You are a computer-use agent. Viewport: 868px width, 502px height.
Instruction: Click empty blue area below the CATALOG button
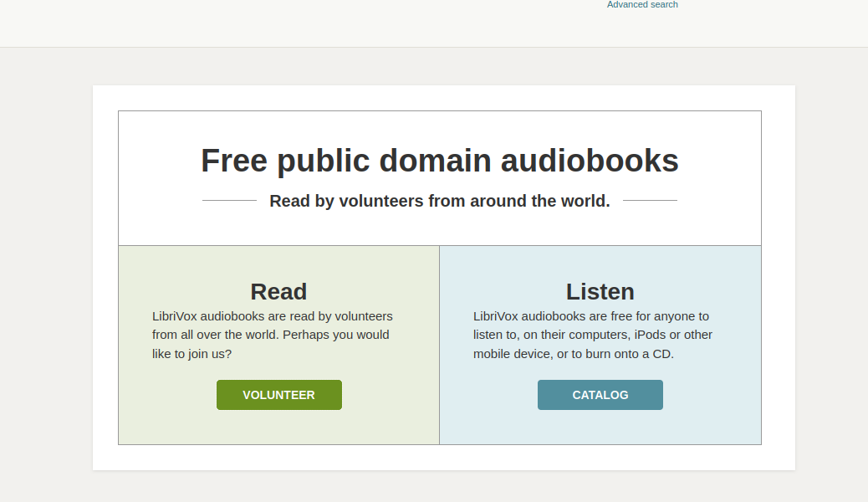pyautogui.click(x=600, y=428)
